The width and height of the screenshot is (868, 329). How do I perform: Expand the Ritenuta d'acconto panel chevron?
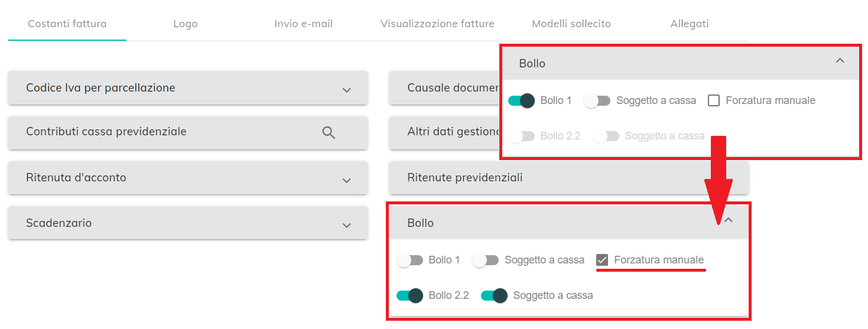(347, 180)
